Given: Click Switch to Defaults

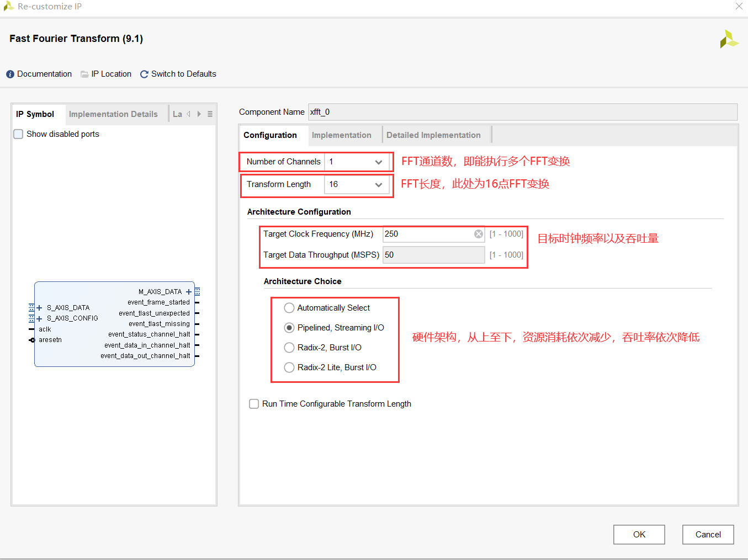Looking at the screenshot, I should (x=184, y=74).
